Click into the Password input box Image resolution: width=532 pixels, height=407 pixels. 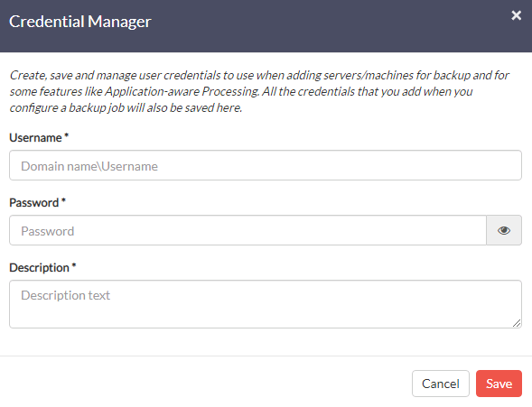point(248,230)
